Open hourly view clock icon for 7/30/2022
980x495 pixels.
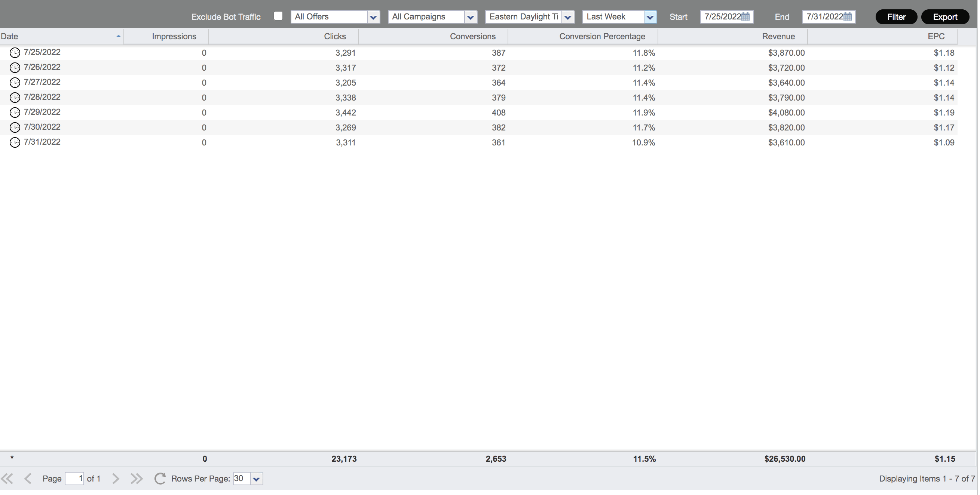(x=15, y=127)
